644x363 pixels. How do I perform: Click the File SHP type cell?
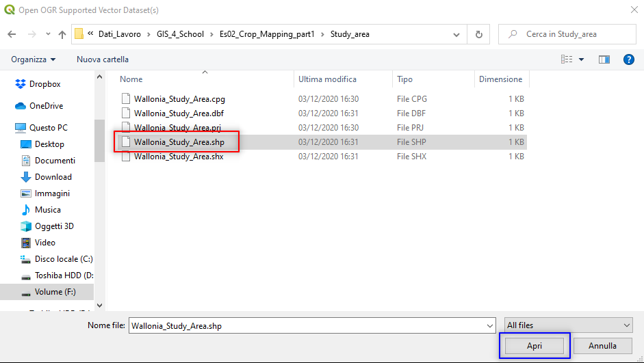[411, 142]
